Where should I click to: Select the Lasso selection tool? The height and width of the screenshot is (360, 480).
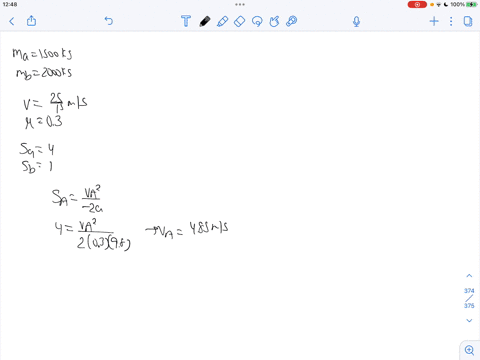point(257,21)
